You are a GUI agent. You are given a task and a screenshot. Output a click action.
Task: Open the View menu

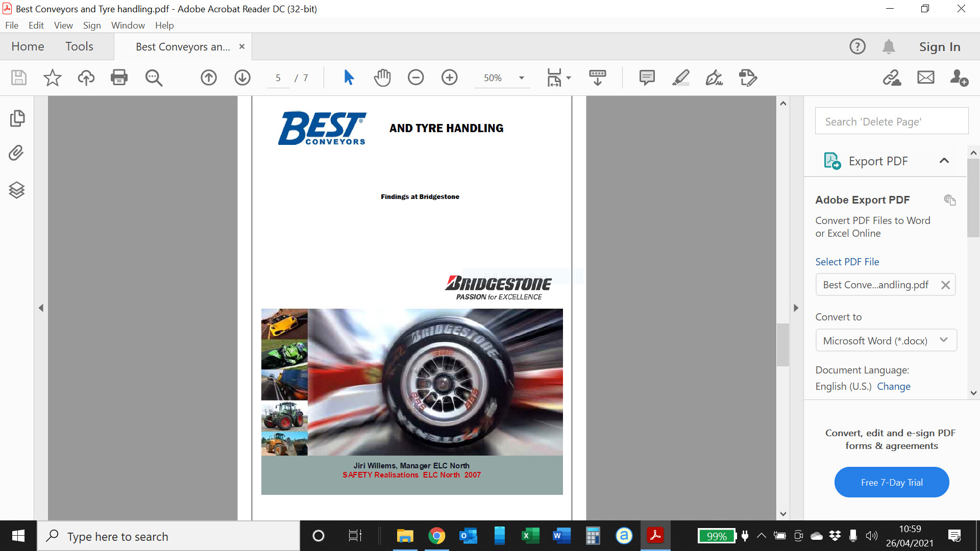[63, 26]
